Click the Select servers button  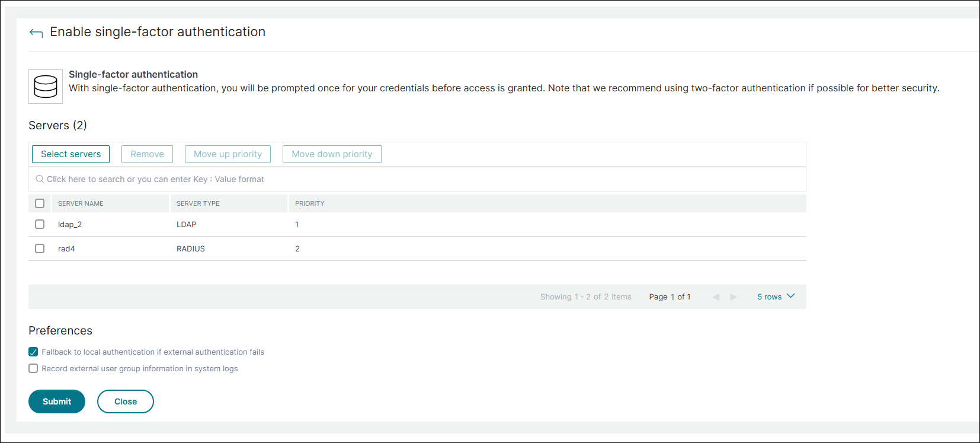71,154
